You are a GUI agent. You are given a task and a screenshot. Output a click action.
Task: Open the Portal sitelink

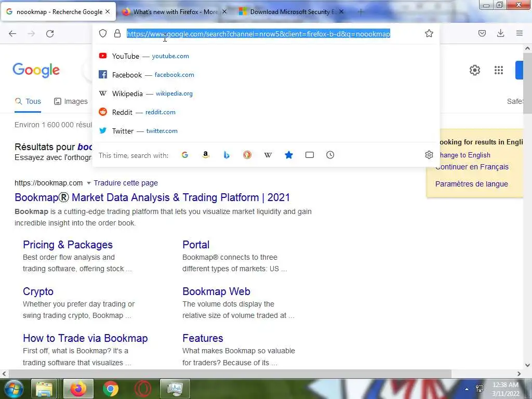click(x=196, y=245)
